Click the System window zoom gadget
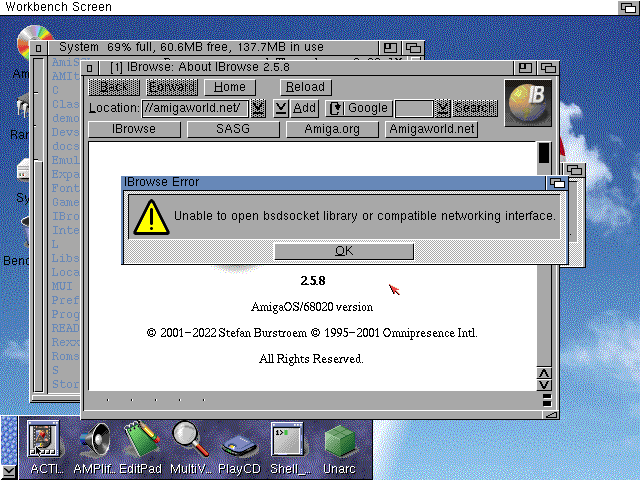Screen dimensions: 640x480 click(390, 48)
